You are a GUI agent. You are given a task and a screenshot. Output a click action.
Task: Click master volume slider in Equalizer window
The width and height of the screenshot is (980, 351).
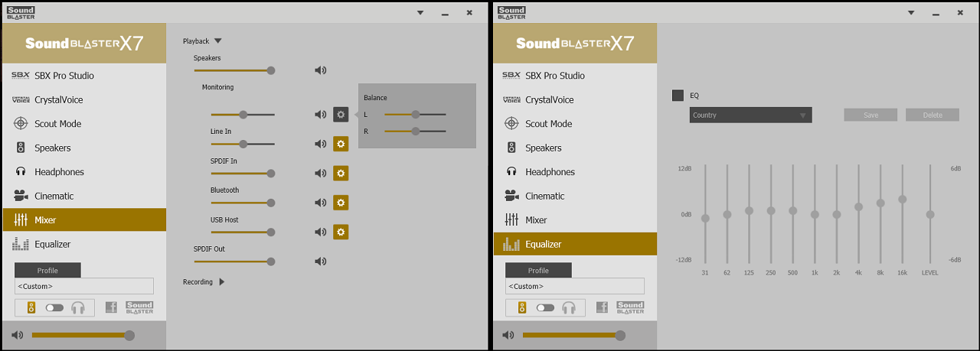pyautogui.click(x=573, y=335)
